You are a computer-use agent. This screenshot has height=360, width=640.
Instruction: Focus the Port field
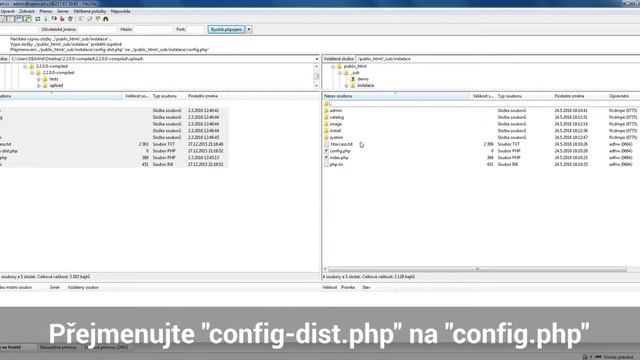click(195, 29)
